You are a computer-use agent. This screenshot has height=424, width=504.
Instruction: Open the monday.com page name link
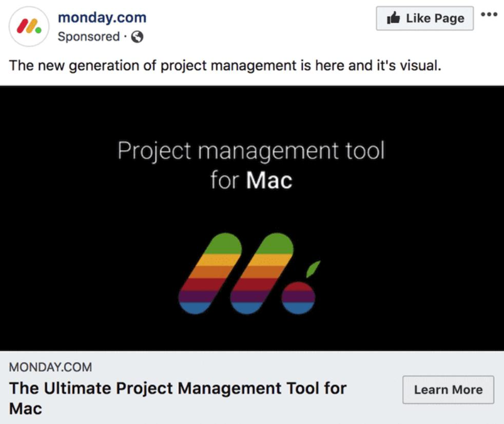click(x=102, y=17)
